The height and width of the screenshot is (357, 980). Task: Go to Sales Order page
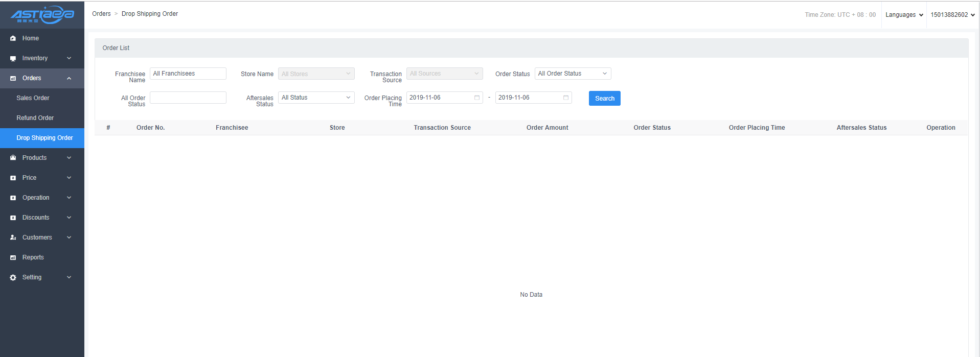[33, 98]
